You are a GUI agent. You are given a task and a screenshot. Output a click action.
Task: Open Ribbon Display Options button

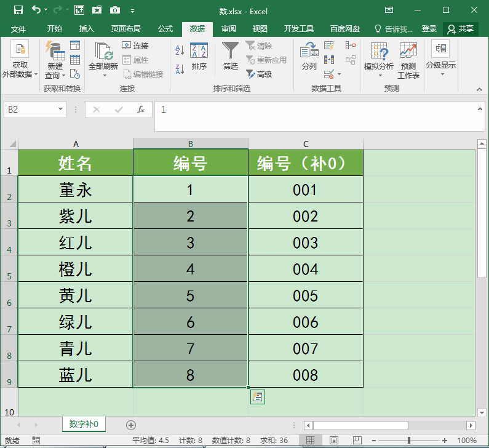click(x=389, y=10)
